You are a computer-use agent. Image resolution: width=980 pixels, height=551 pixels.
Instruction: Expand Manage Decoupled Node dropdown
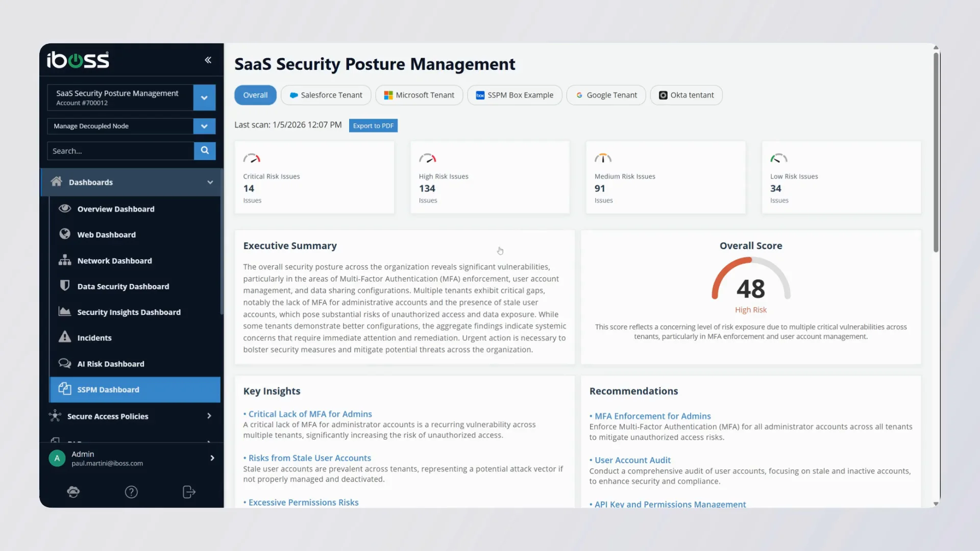tap(204, 126)
